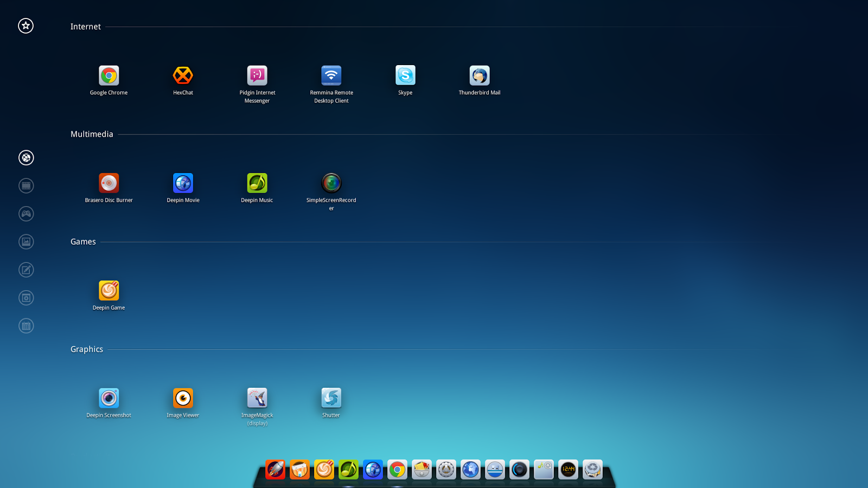The height and width of the screenshot is (488, 868).
Task: Click the clock icon on the dock
Action: tap(568, 470)
